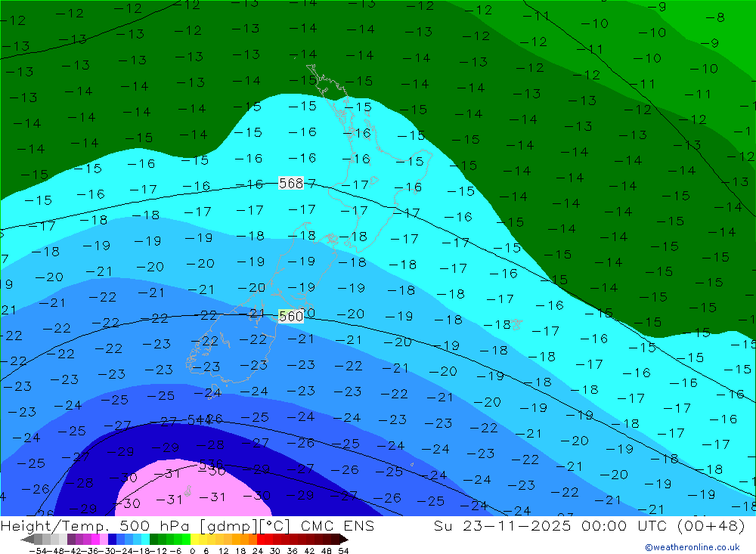The width and height of the screenshot is (756, 554).
Task: Click the 536 contour label near pink area
Action: [211, 464]
